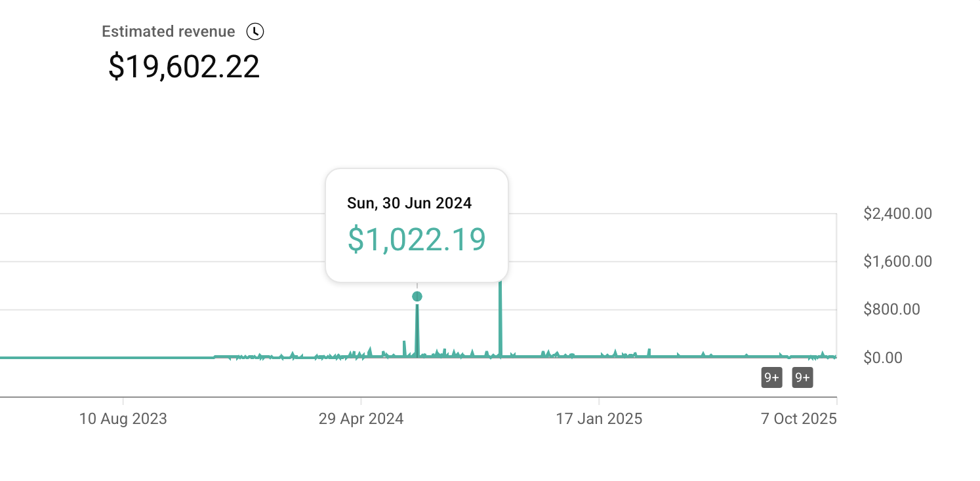Click the $0.00 y-axis label
The image size is (980, 481).
click(882, 358)
